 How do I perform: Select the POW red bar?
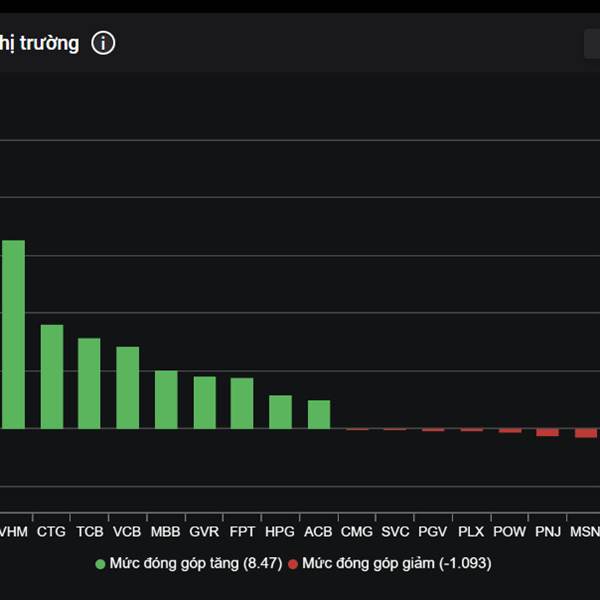(510, 431)
